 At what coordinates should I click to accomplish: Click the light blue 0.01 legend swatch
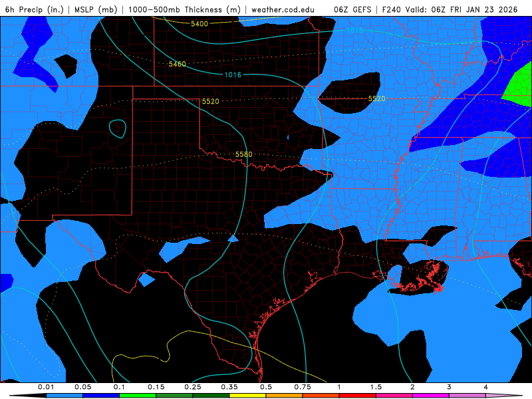65,396
